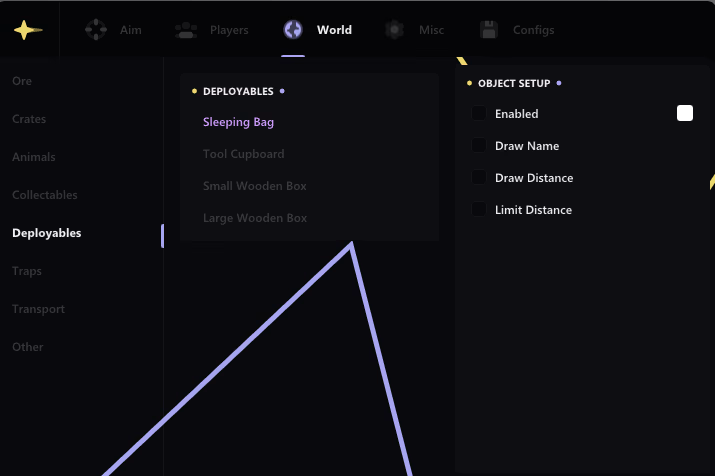Select Large Wooden Box entry
Screen dimensions: 715x476
[255, 218]
